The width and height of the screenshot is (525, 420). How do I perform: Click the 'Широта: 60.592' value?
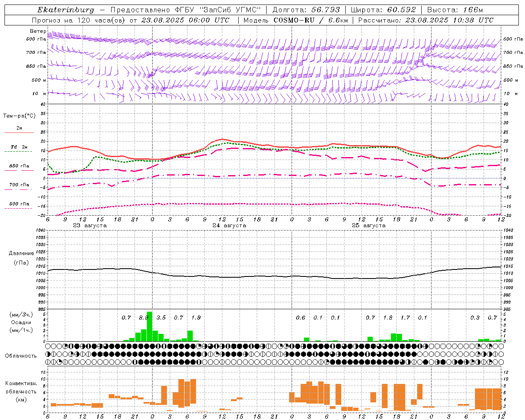[x=383, y=10]
